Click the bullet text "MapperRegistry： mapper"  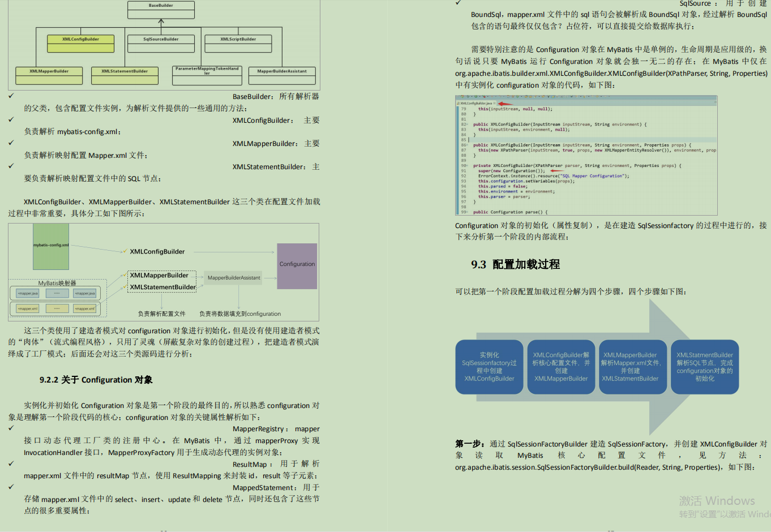pos(276,429)
